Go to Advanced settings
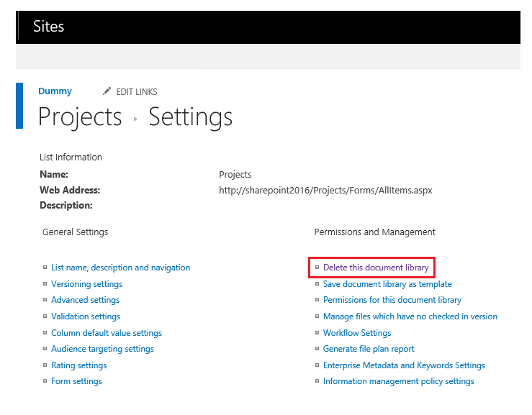This screenshot has height=415, width=532. 85,300
